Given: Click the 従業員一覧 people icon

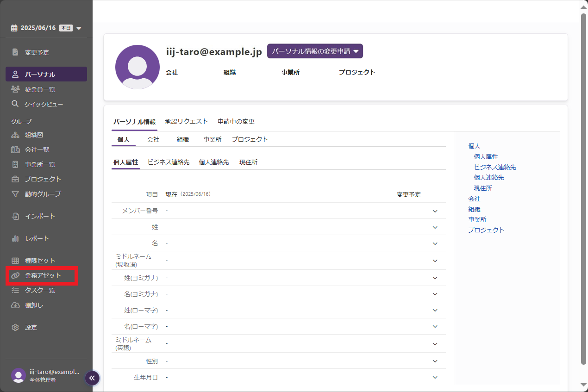Looking at the screenshot, I should tap(15, 89).
